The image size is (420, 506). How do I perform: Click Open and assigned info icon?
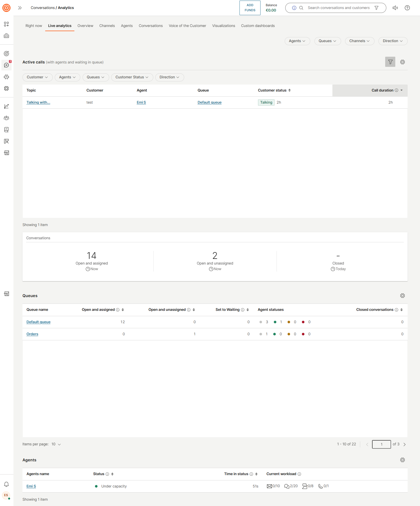point(118,310)
